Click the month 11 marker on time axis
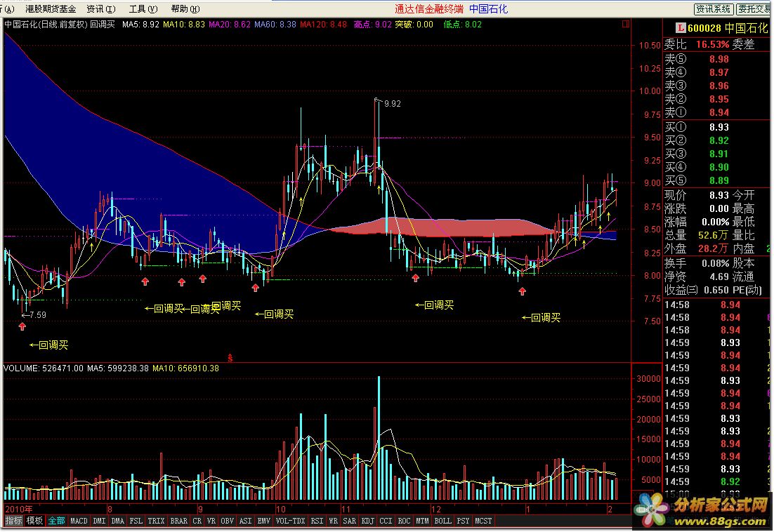The image size is (774, 532). click(x=346, y=510)
